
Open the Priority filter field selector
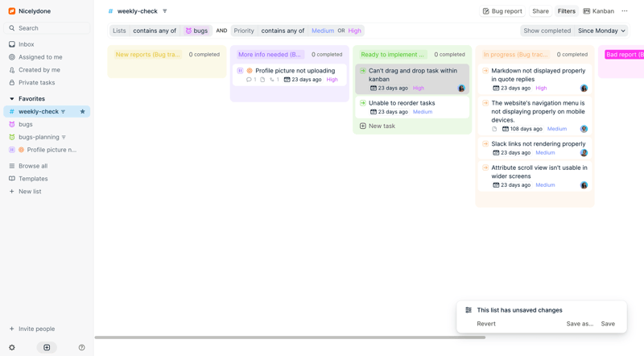click(x=244, y=31)
